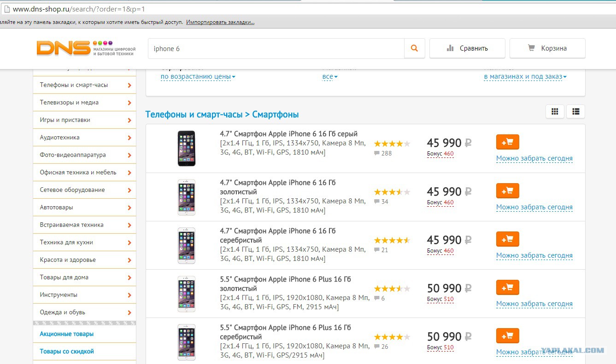The width and height of the screenshot is (616, 364).
Task: Click Импортировать закладки link
Action: (x=220, y=22)
